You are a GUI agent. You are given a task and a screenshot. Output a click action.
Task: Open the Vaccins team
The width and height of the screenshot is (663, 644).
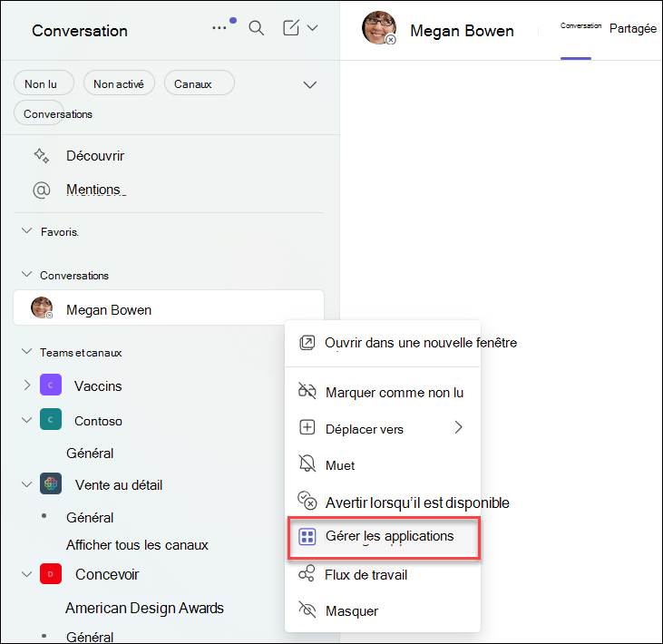pos(98,386)
